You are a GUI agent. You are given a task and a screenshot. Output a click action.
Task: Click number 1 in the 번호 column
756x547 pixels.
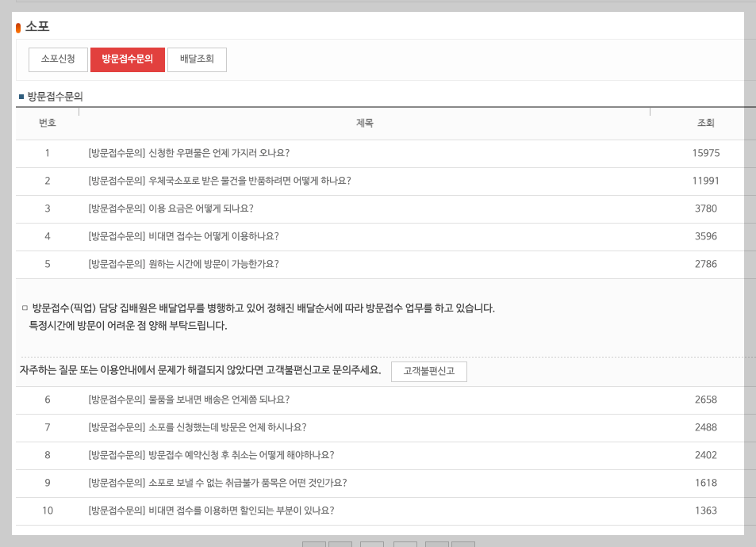(48, 153)
